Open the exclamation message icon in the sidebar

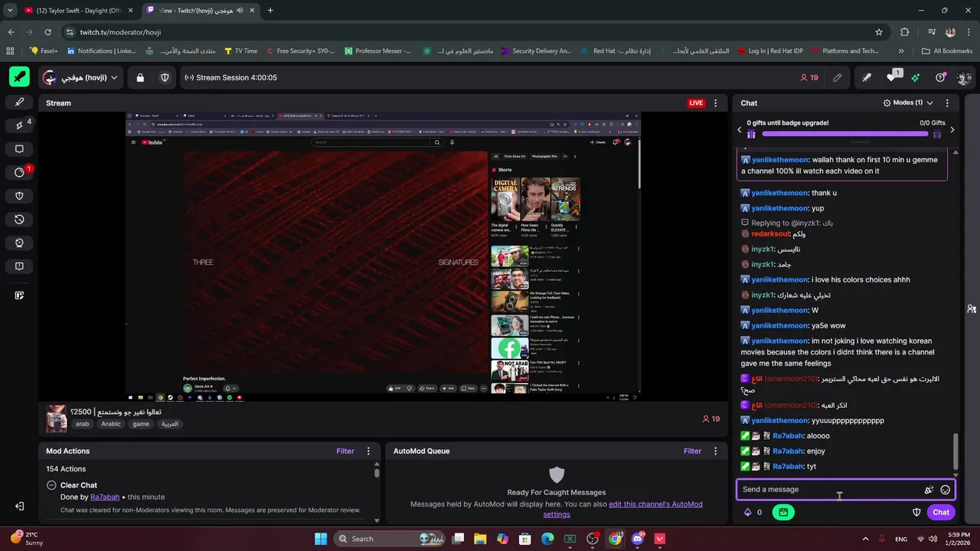(19, 266)
